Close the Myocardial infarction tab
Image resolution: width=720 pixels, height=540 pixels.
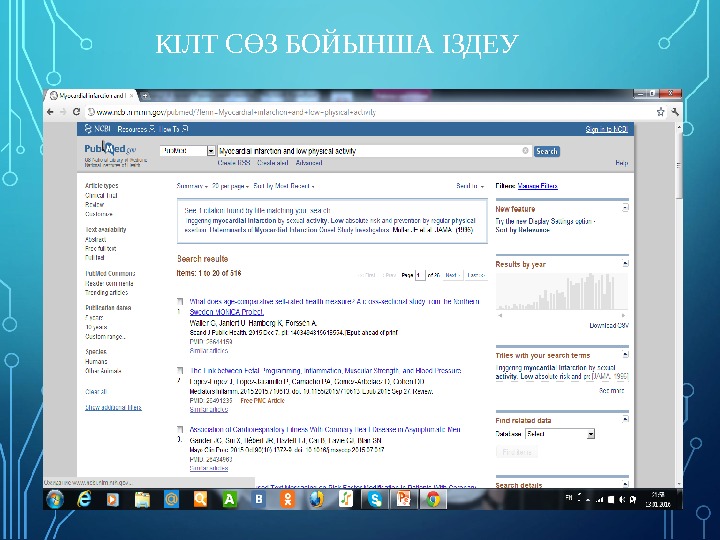(x=131, y=96)
